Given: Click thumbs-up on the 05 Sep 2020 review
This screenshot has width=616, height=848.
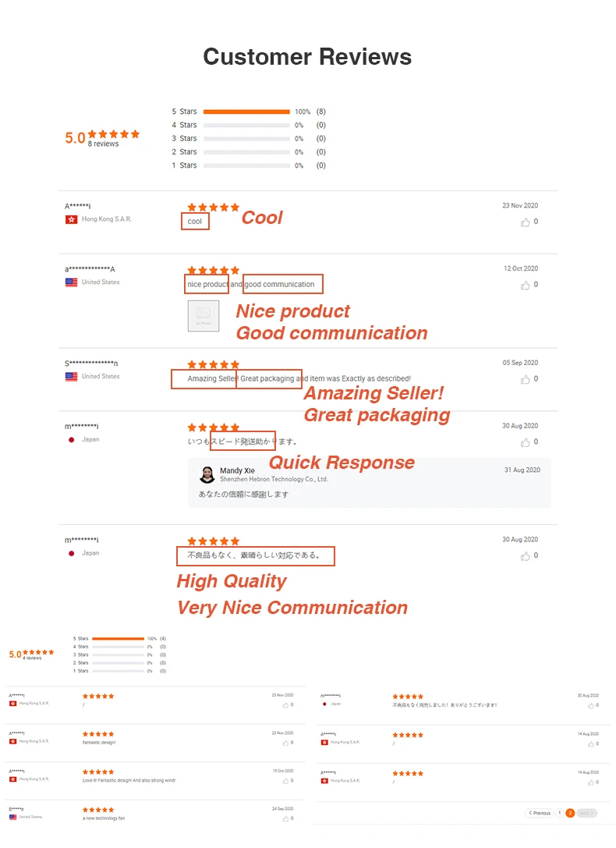Looking at the screenshot, I should (x=526, y=380).
